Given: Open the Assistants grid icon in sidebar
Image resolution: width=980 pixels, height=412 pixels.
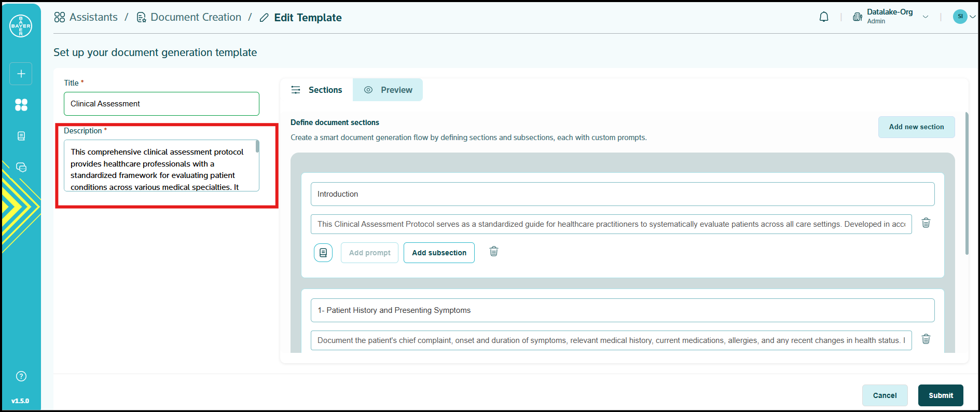Looking at the screenshot, I should point(21,105).
